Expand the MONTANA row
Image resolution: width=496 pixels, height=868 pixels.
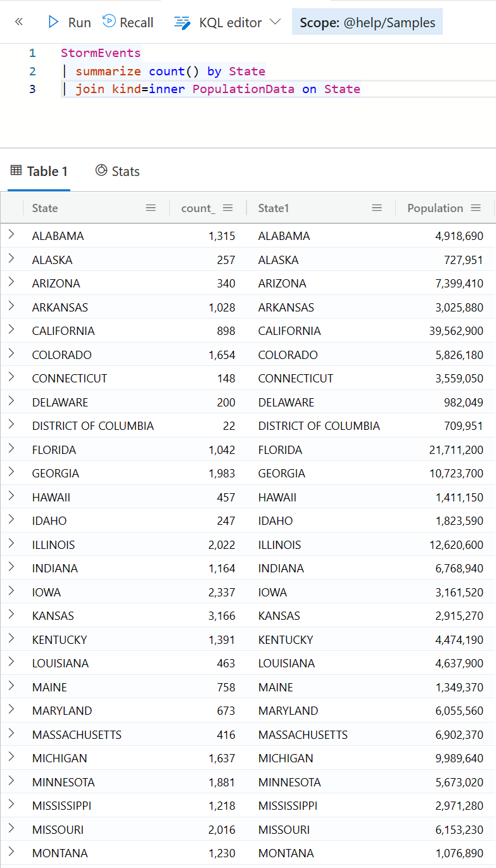coord(11,852)
